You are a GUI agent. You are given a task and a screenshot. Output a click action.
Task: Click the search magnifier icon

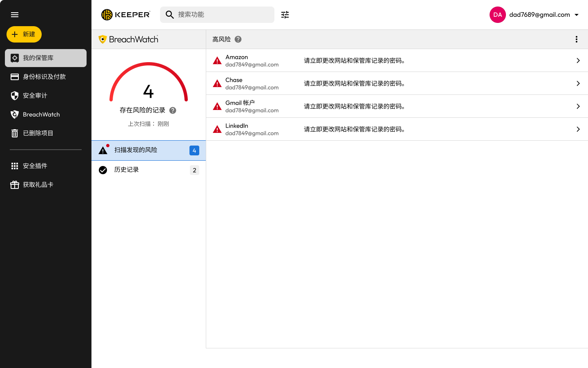pyautogui.click(x=170, y=15)
